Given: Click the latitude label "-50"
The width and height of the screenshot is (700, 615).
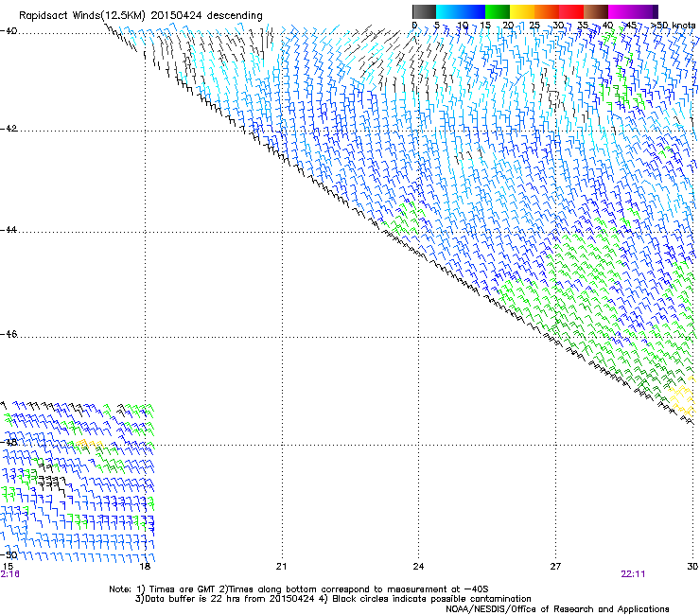Looking at the screenshot, I should click(x=9, y=554).
